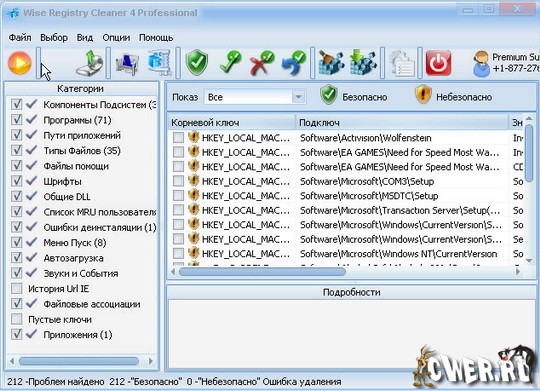Click the red X uncheck-all toolbar icon
540x391 pixels.
[262, 63]
